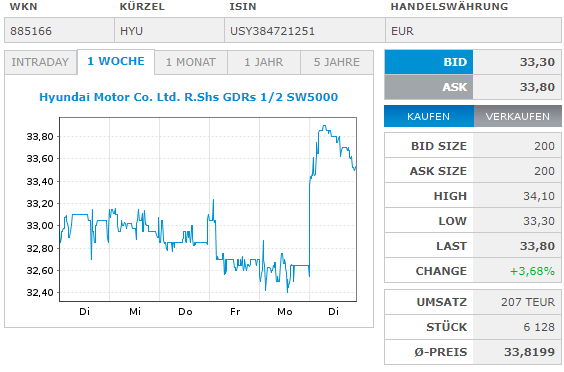Click the WKN column header
564x372 pixels.
click(23, 6)
